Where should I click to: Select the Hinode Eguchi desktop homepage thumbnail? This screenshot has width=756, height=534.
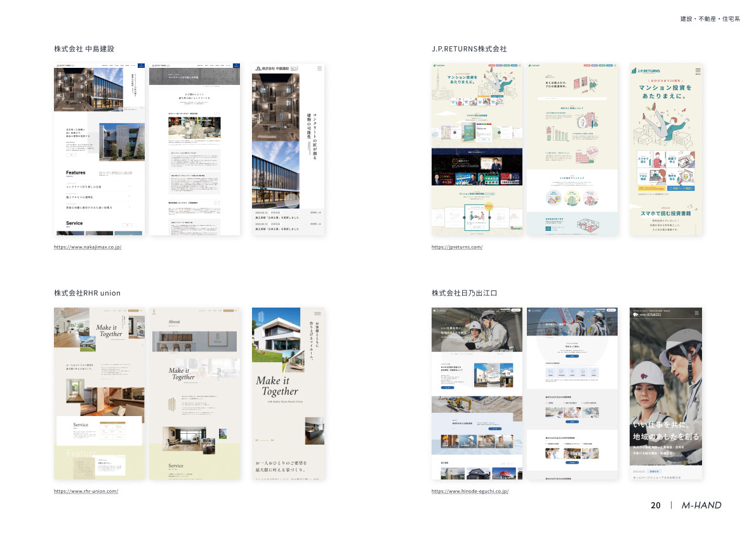pyautogui.click(x=477, y=393)
